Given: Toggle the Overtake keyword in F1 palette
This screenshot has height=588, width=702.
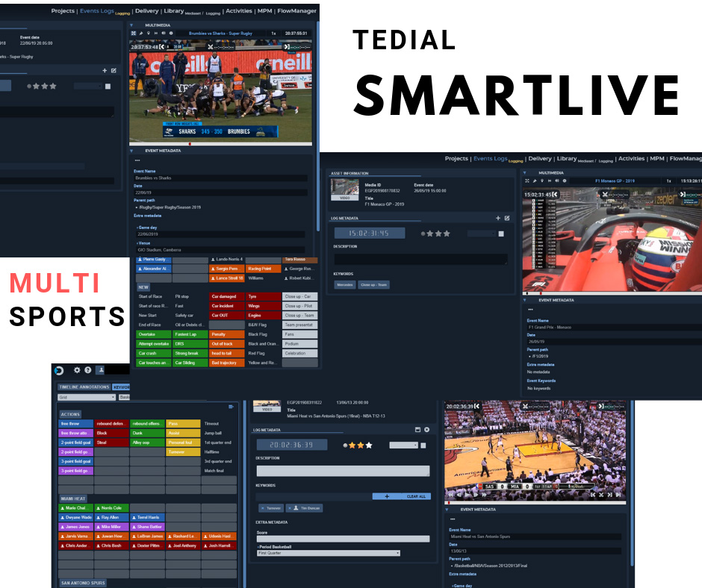Looking at the screenshot, I should [x=154, y=334].
